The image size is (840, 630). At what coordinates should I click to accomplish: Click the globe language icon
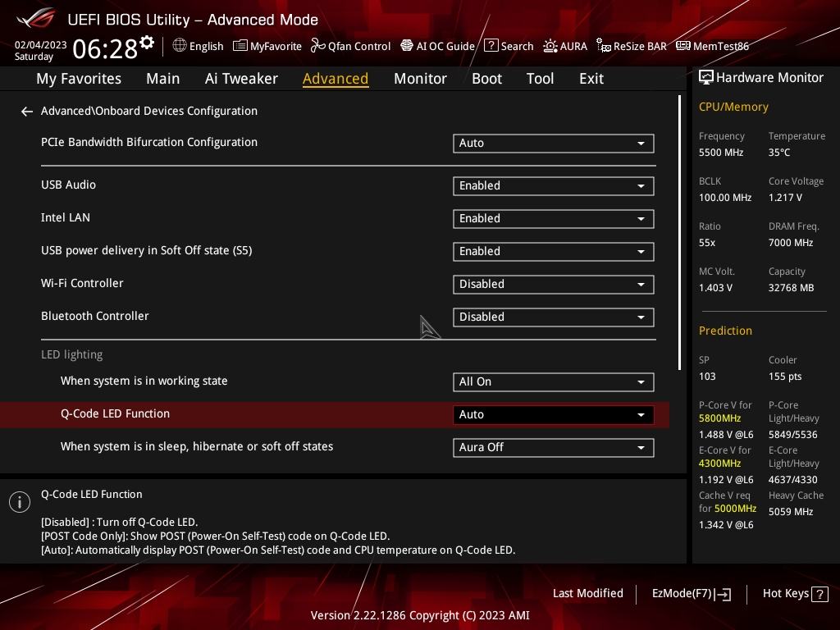[180, 46]
